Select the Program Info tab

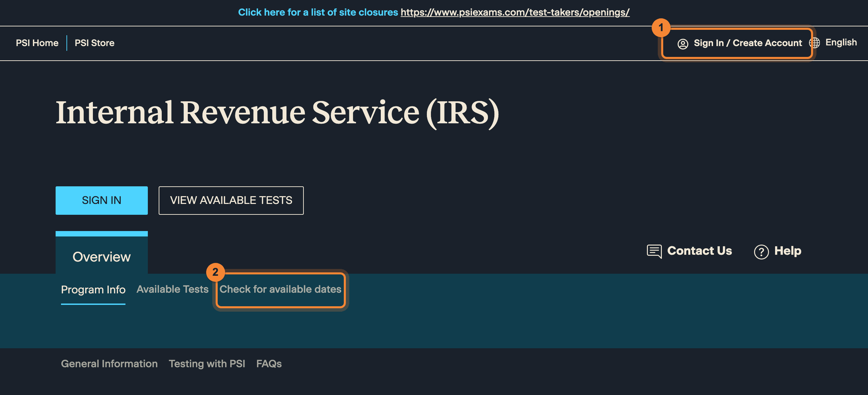click(93, 290)
